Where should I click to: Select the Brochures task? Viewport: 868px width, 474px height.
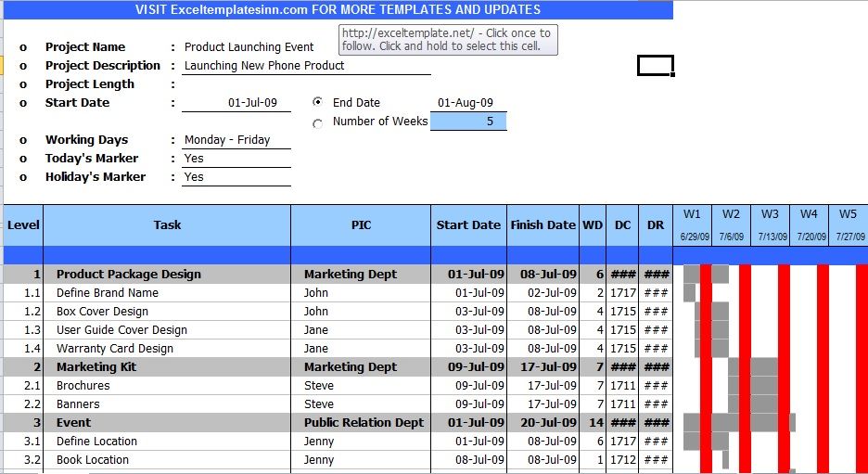click(167, 385)
